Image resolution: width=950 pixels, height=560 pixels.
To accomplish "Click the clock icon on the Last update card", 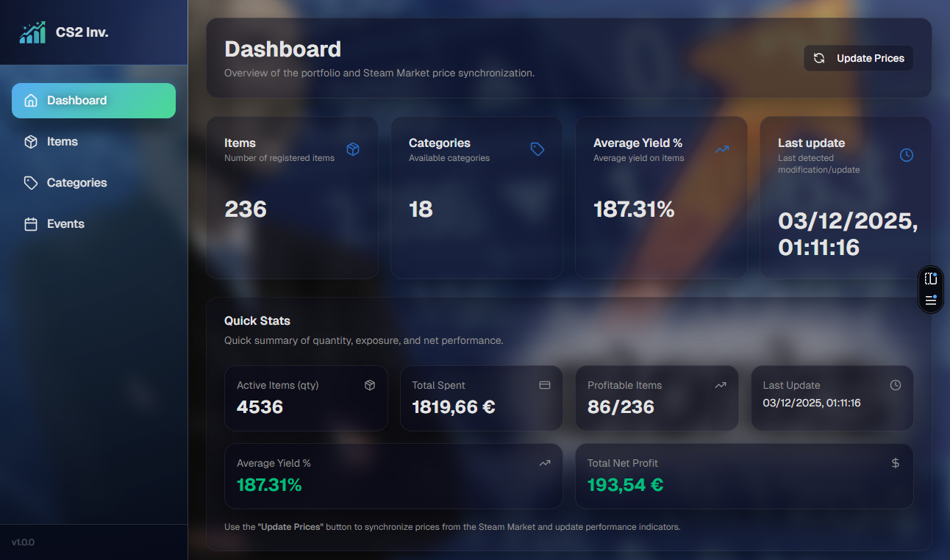I will coord(906,154).
